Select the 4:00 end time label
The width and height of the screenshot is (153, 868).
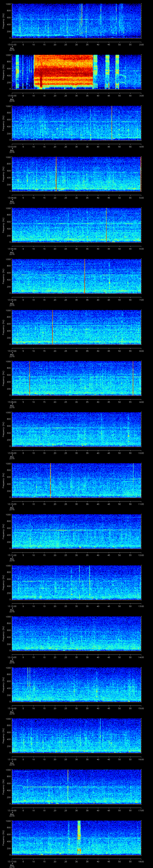(x=141, y=147)
